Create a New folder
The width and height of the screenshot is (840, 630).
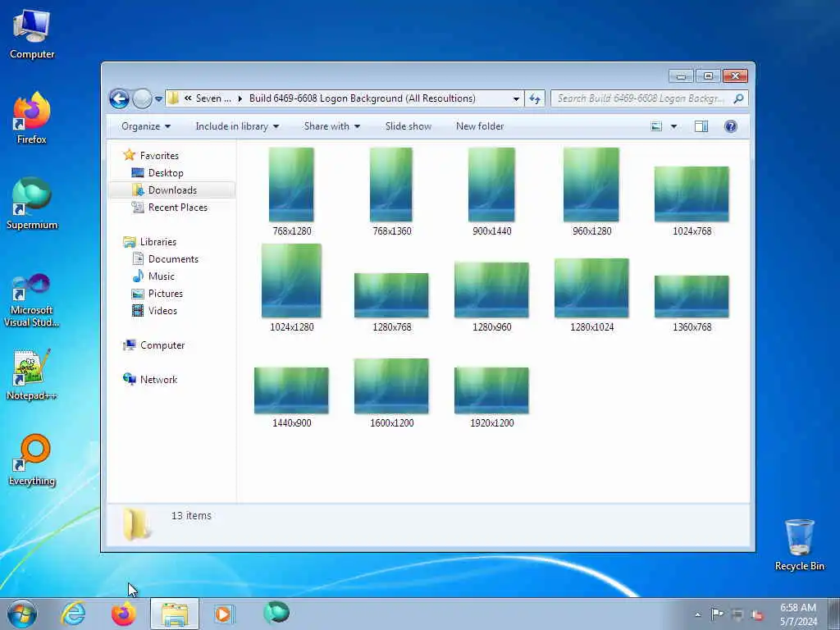tap(480, 126)
